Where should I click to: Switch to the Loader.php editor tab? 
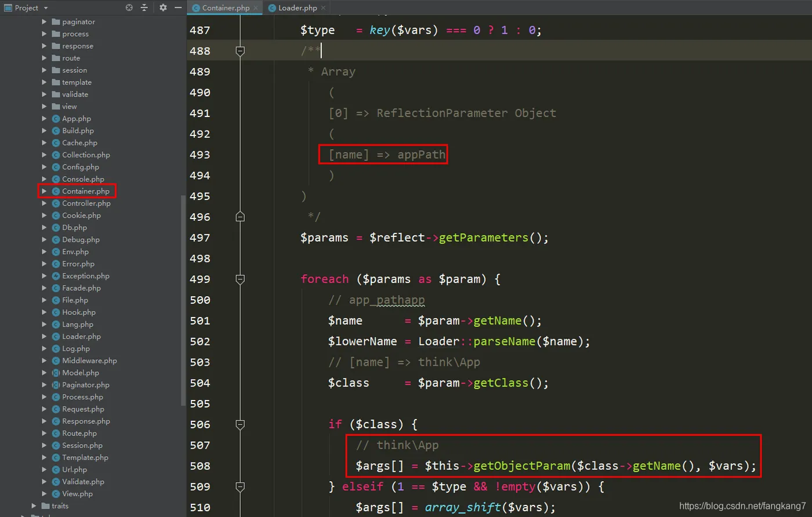[x=298, y=8]
